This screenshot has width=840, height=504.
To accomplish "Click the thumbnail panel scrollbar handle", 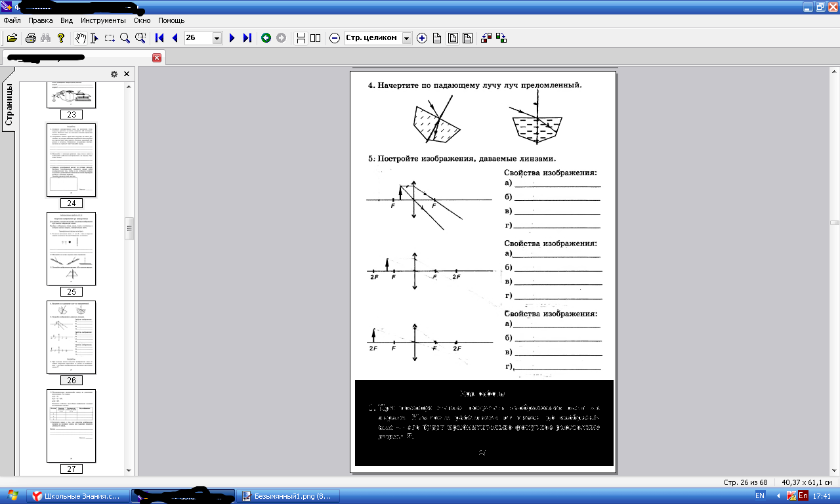I will [x=129, y=228].
